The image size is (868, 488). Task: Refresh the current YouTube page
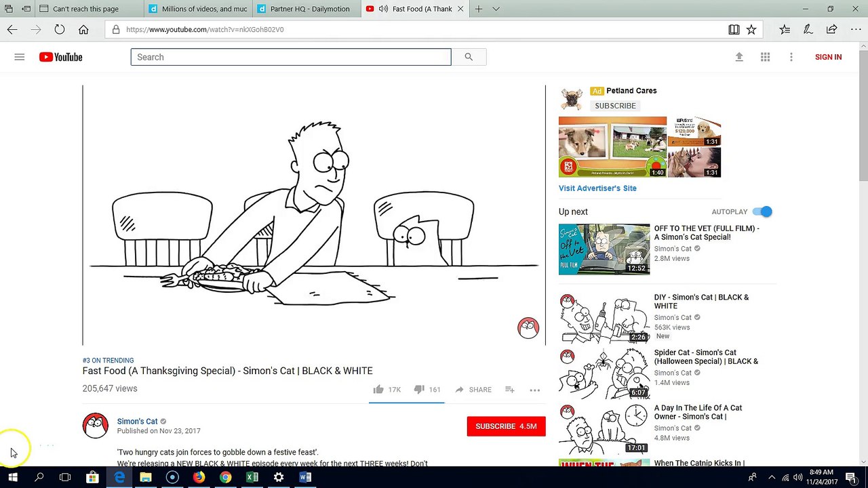pyautogui.click(x=60, y=29)
